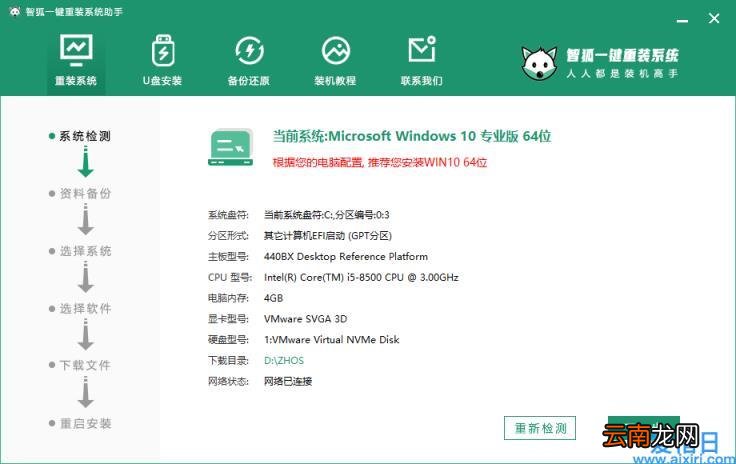Minimize the 智狐 window
The height and width of the screenshot is (464, 736).
click(682, 20)
